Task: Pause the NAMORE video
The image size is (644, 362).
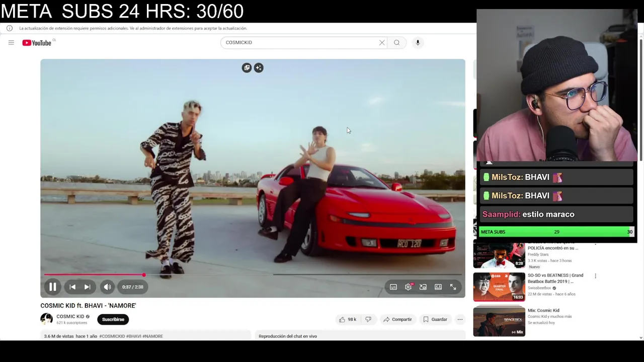Action: (x=52, y=287)
